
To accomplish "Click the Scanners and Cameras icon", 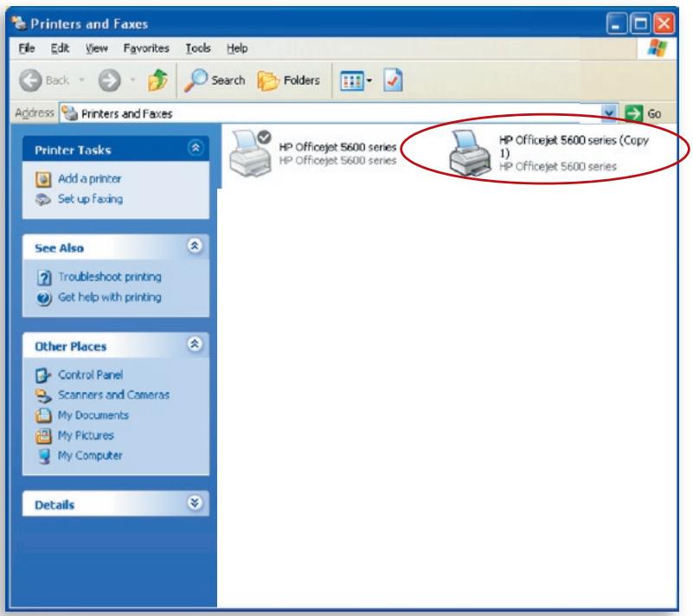I will tap(43, 395).
